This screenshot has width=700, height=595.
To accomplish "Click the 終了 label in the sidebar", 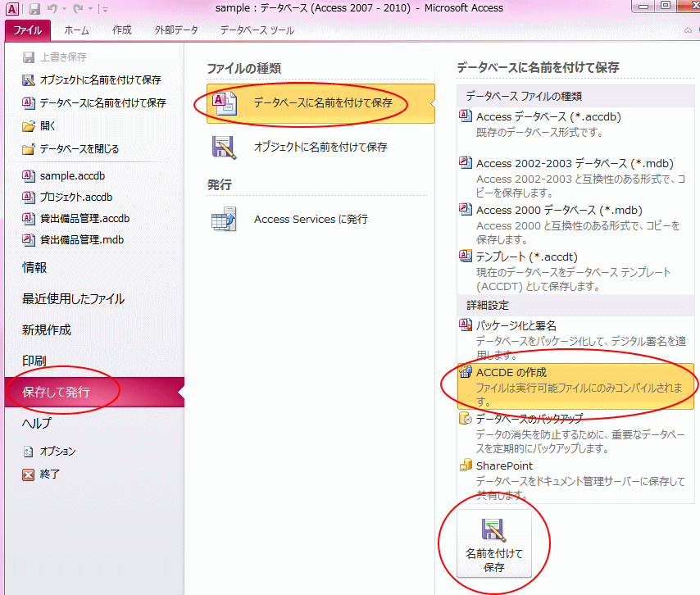I will click(x=49, y=474).
